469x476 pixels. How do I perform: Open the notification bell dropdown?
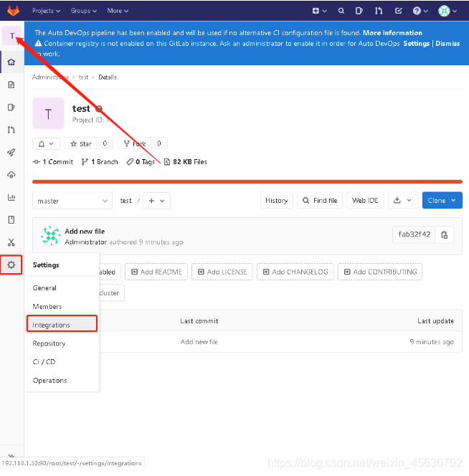(46, 143)
